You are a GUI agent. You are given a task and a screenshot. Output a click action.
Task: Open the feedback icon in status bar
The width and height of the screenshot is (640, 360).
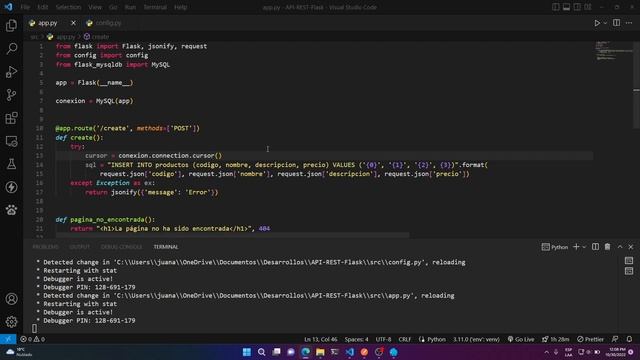[x=615, y=339]
